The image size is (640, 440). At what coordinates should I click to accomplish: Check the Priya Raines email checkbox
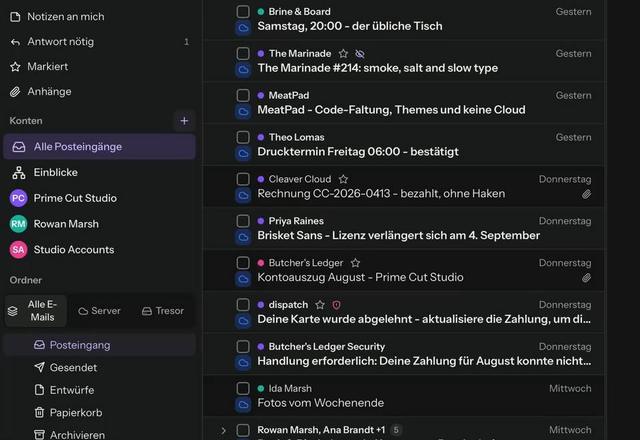pyautogui.click(x=243, y=221)
